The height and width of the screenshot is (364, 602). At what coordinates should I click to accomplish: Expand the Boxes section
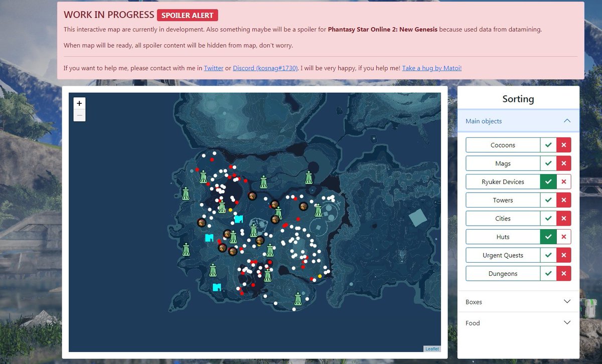[518, 302]
